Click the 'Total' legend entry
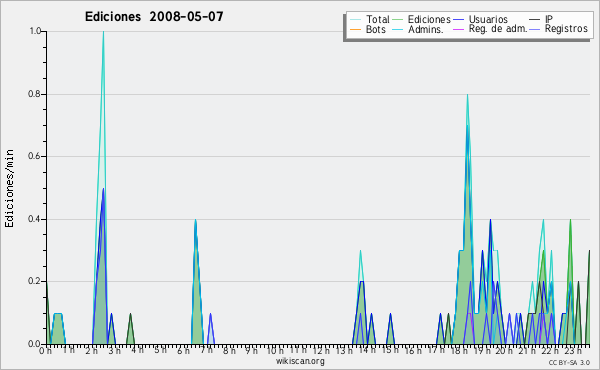The width and height of the screenshot is (600, 370). (370, 19)
